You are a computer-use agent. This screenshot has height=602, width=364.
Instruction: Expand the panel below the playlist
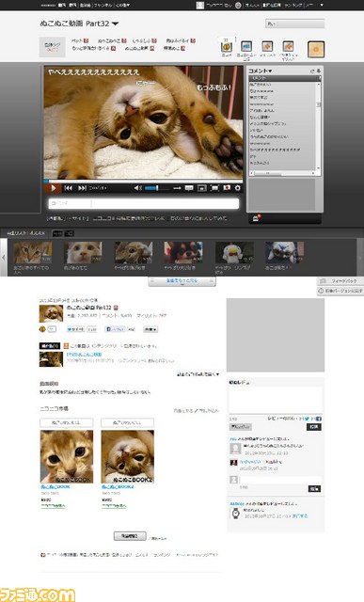click(x=182, y=281)
